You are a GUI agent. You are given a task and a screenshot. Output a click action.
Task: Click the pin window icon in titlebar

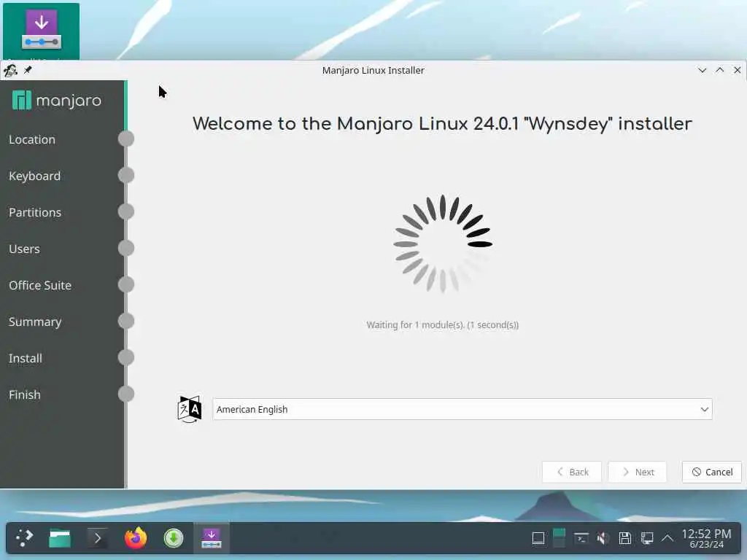click(x=28, y=70)
